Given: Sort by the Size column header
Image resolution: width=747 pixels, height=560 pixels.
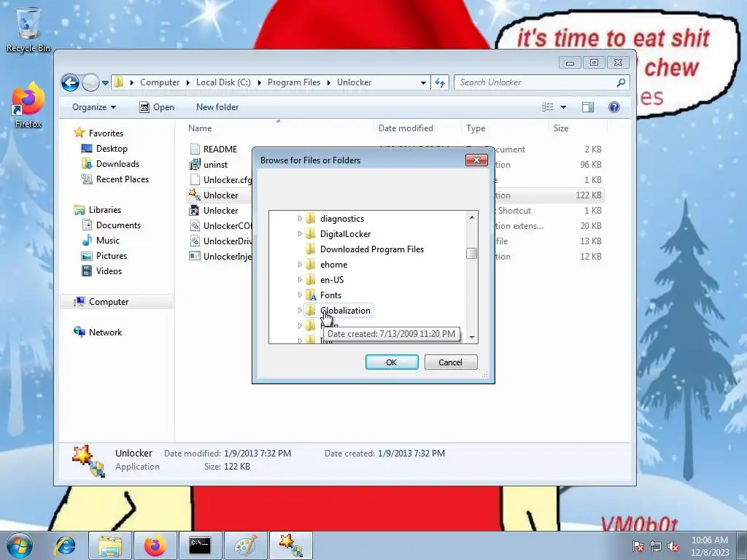Looking at the screenshot, I should (x=578, y=128).
